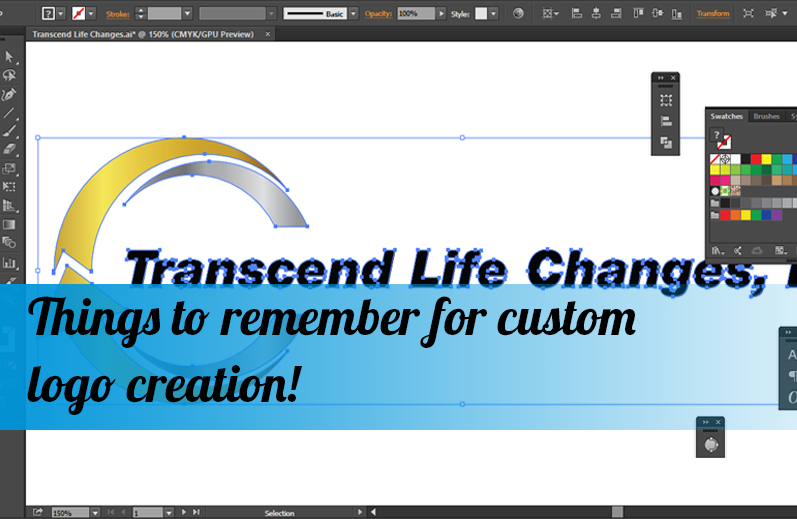Click the Vertical Align Bottom icon
The width and height of the screenshot is (797, 519).
677,14
